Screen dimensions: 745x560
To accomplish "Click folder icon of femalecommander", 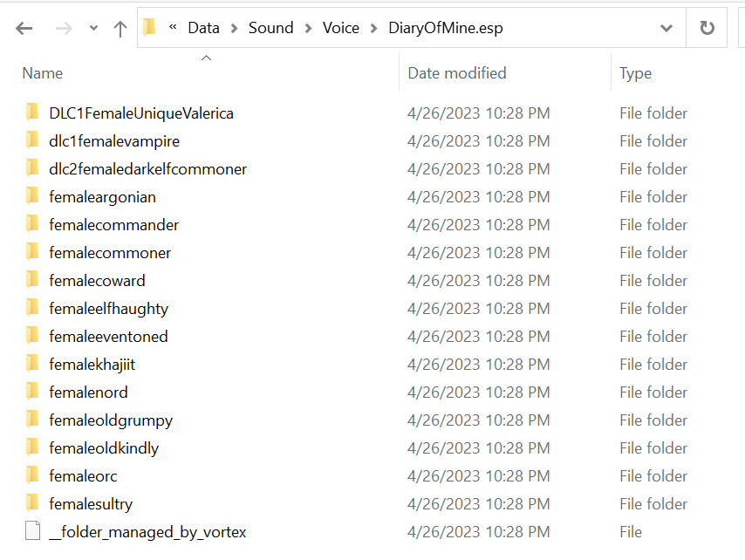I will point(32,223).
